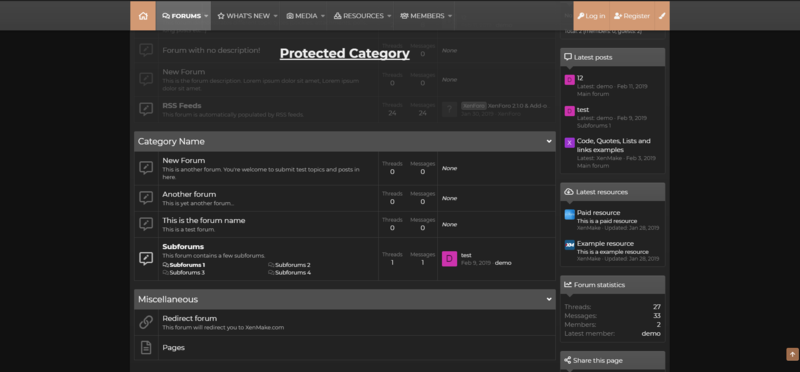
Task: Click the purple X avatar of XenMake post
Action: pyautogui.click(x=569, y=142)
